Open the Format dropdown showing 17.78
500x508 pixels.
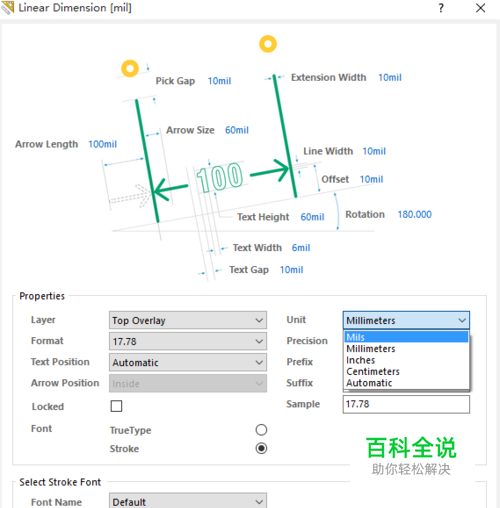click(x=188, y=341)
